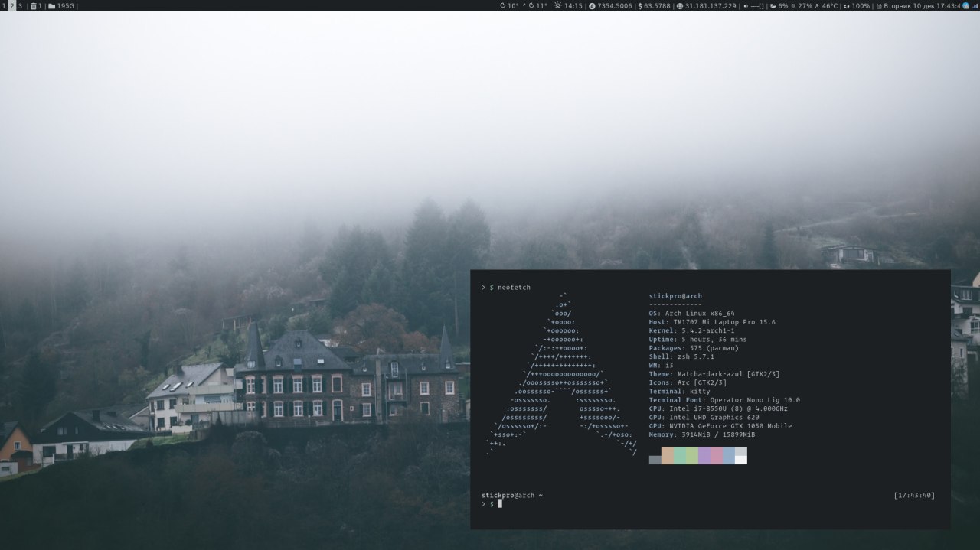This screenshot has height=550, width=980.
Task: Click the Arch Linux ASCII logo in terminal
Action: coord(561,374)
